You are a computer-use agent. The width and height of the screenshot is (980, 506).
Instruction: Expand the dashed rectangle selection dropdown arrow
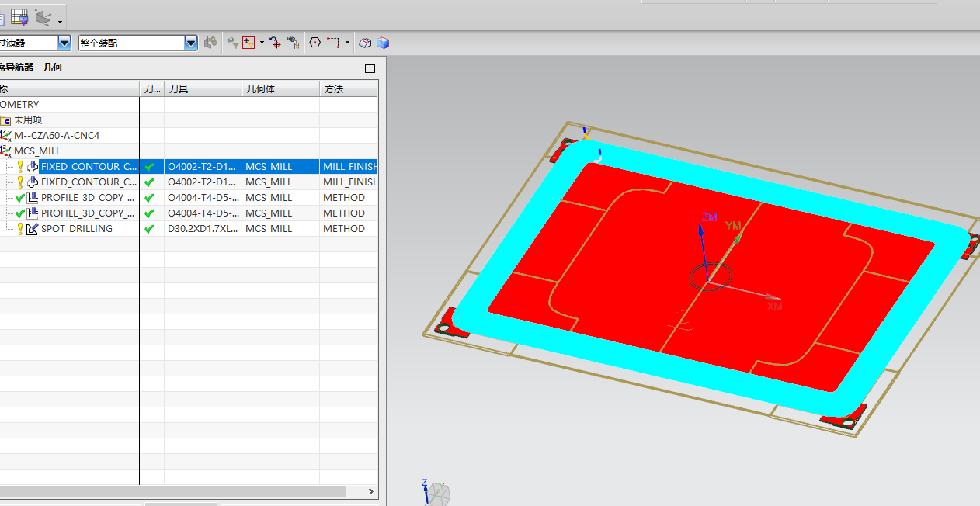point(347,43)
